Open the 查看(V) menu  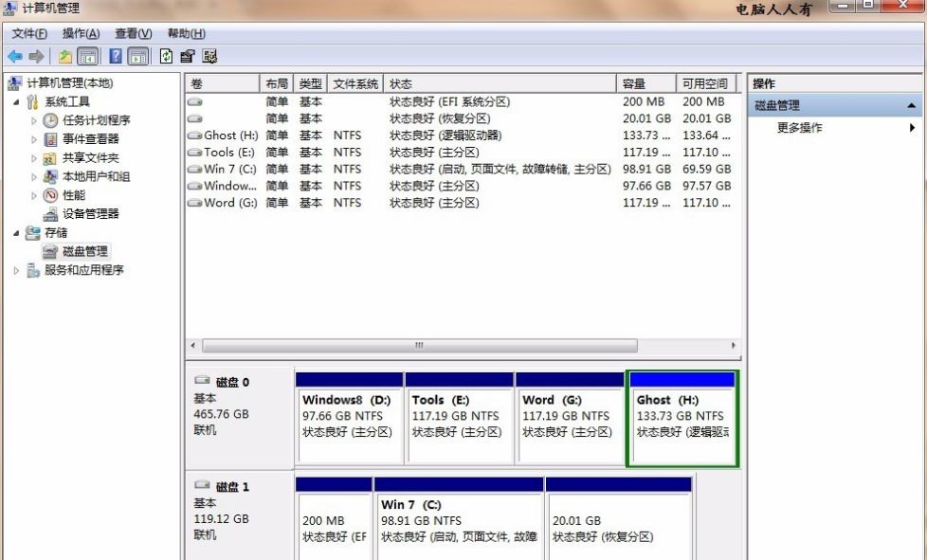[x=133, y=34]
